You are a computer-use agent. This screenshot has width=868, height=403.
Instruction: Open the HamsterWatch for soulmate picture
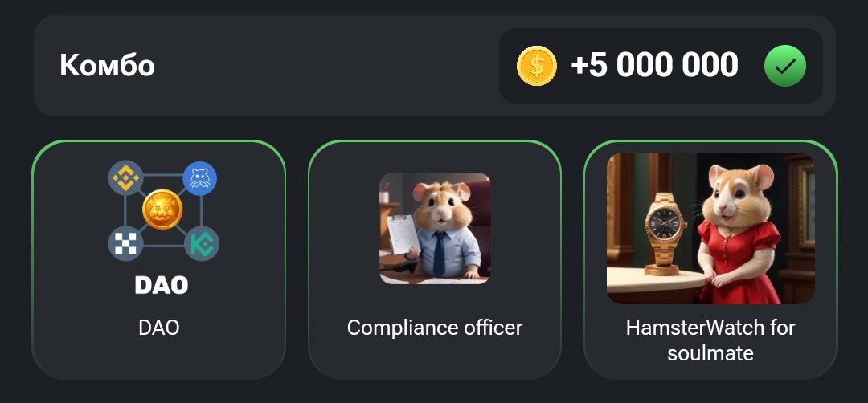point(710,228)
